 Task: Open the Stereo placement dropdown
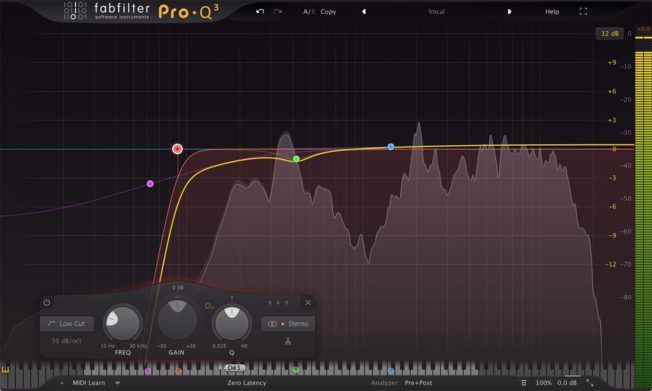point(288,324)
